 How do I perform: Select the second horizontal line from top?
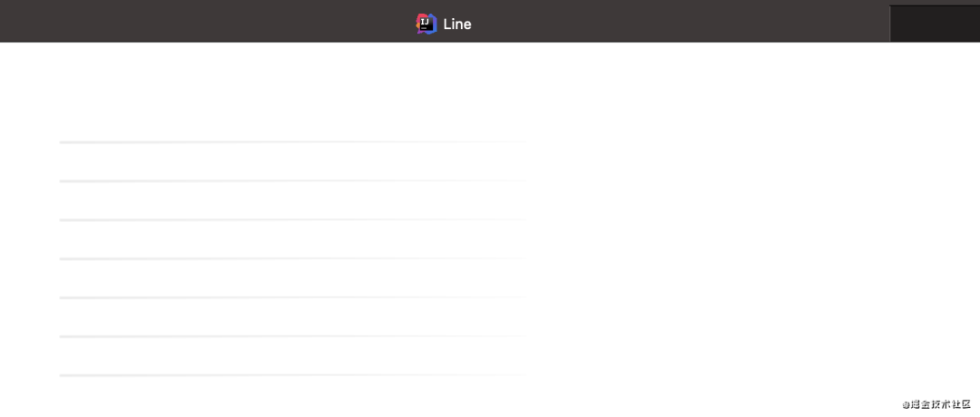pos(290,180)
